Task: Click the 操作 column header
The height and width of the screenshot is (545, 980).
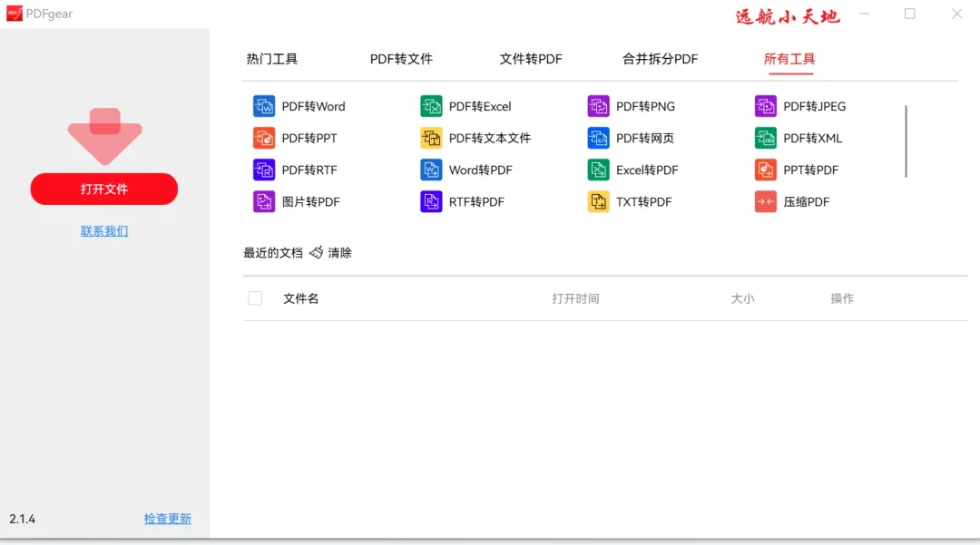Action: [x=842, y=298]
